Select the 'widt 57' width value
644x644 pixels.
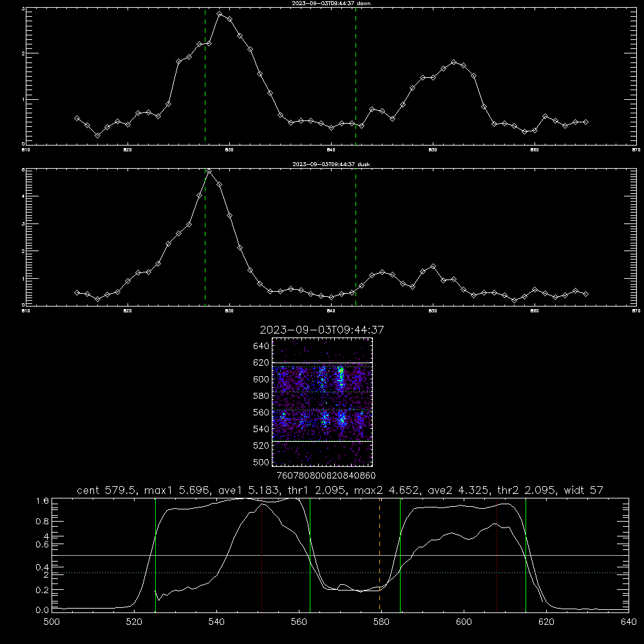point(583,490)
